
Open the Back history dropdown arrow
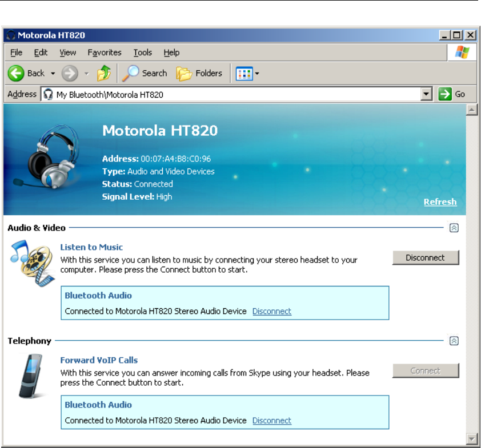53,74
